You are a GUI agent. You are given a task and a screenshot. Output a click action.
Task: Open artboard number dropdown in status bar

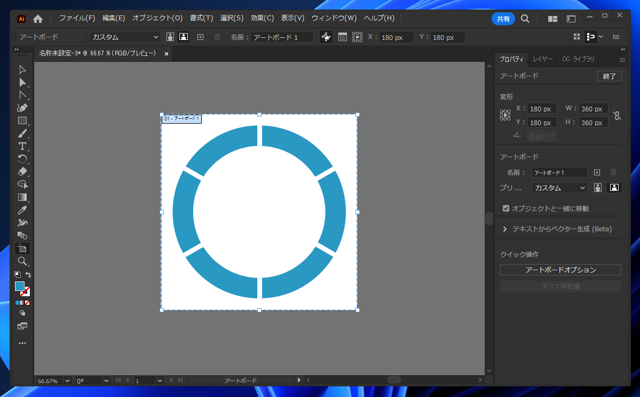point(159,381)
